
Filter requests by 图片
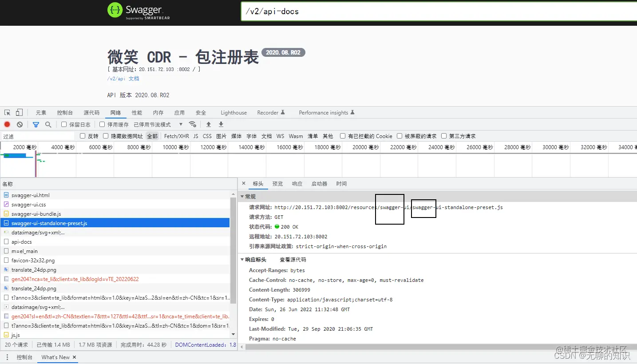(x=221, y=136)
